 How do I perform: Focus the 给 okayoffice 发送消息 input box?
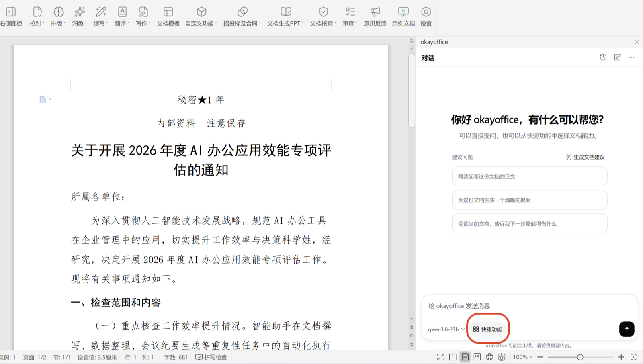click(x=530, y=306)
